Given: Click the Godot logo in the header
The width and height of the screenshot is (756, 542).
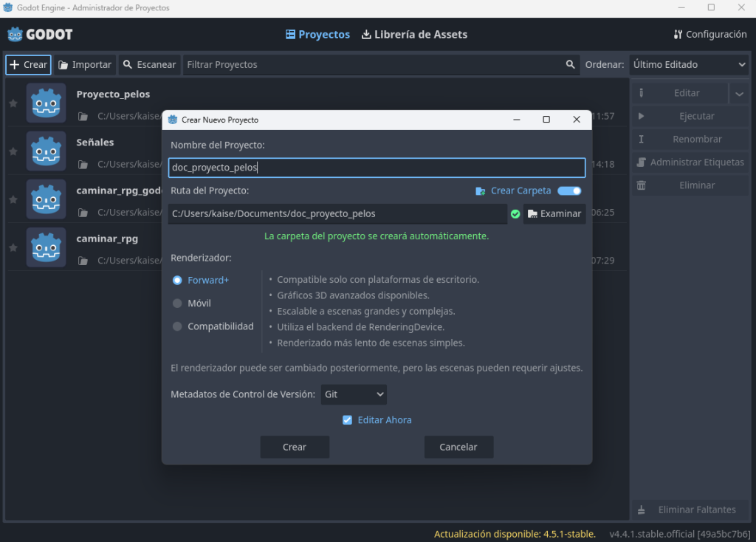Looking at the screenshot, I should click(x=40, y=35).
